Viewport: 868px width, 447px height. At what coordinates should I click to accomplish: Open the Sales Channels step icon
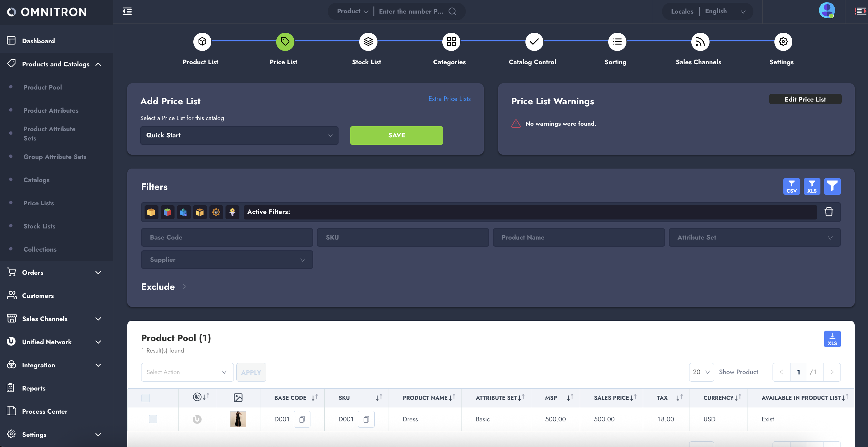click(x=700, y=42)
